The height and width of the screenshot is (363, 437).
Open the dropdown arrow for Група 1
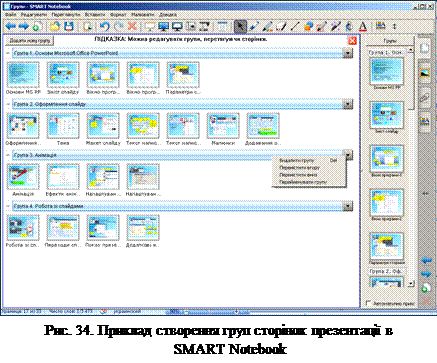coord(348,53)
